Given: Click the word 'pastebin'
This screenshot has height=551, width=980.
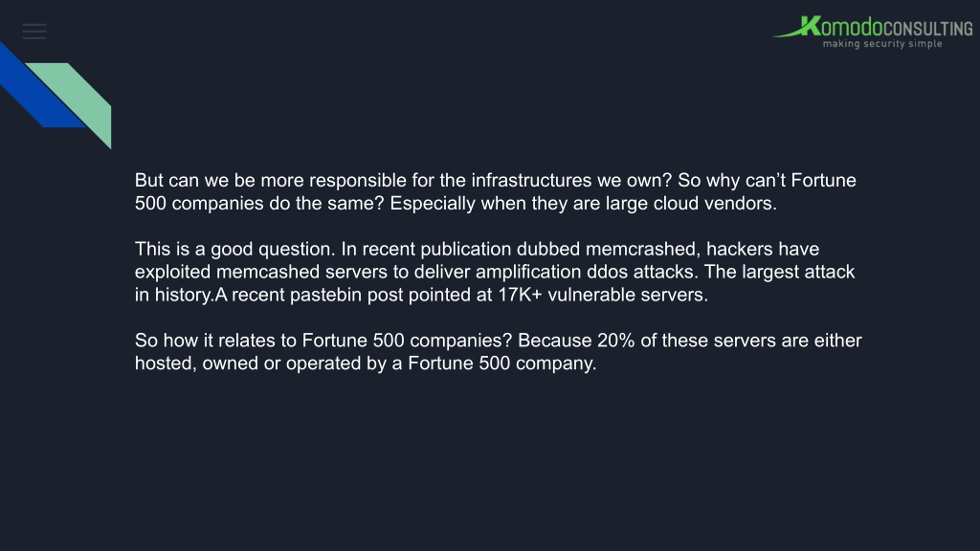Looking at the screenshot, I should point(325,295).
